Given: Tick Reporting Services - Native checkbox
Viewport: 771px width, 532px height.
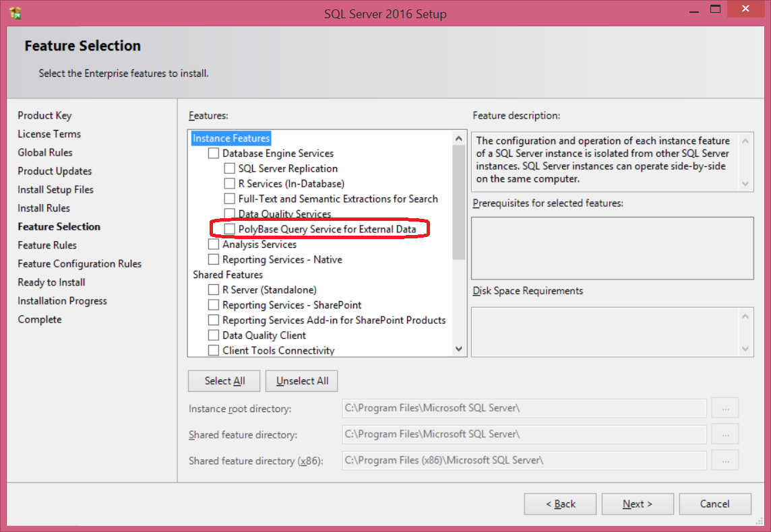Looking at the screenshot, I should [214, 259].
